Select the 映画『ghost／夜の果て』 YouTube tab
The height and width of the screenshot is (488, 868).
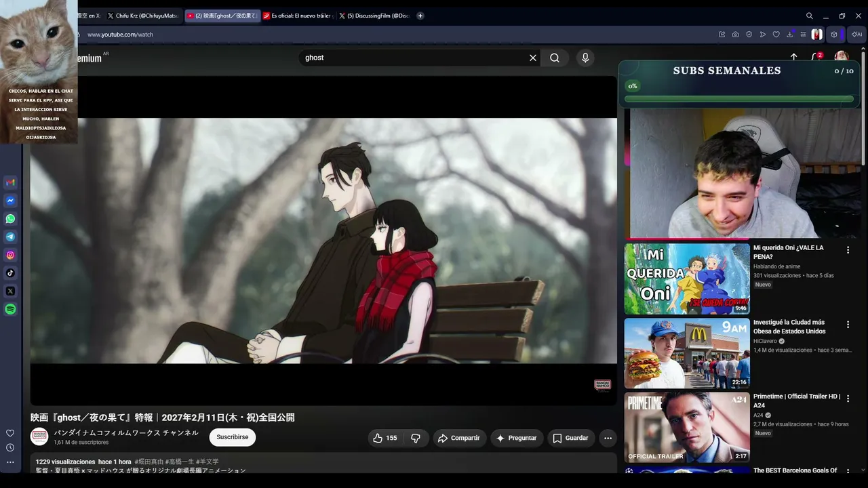click(x=222, y=16)
